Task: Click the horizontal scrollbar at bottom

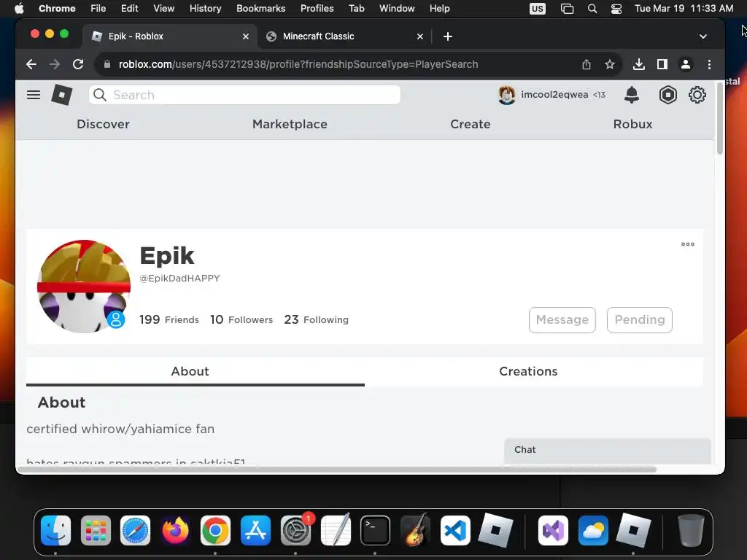Action: click(336, 469)
